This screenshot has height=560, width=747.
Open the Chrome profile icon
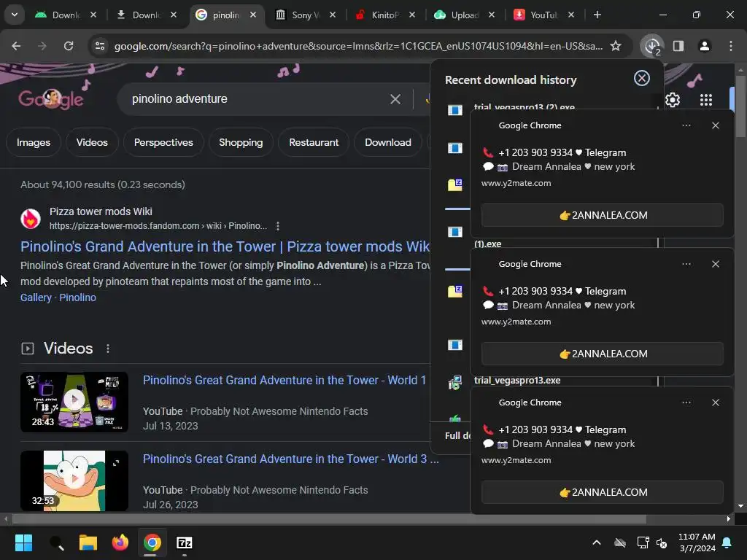point(705,46)
